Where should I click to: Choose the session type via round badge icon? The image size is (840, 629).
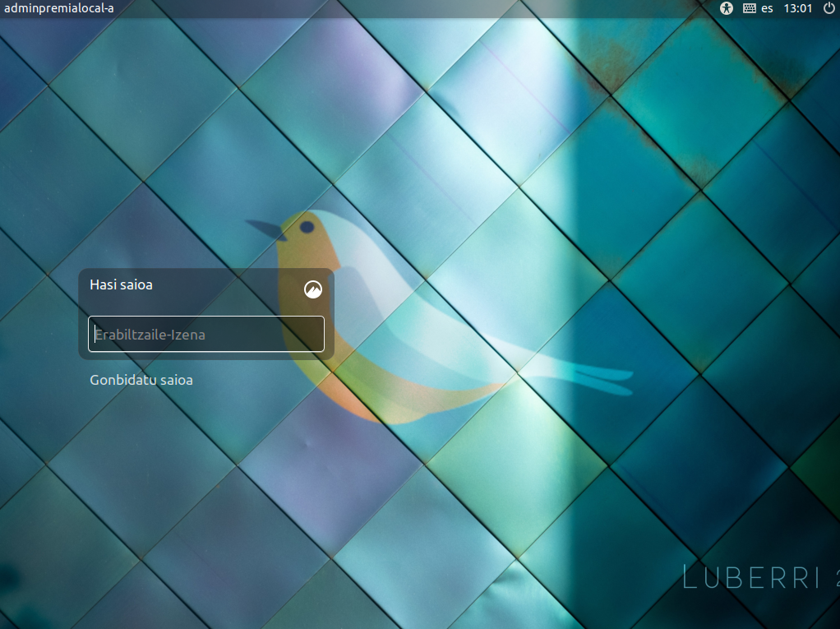coord(313,289)
